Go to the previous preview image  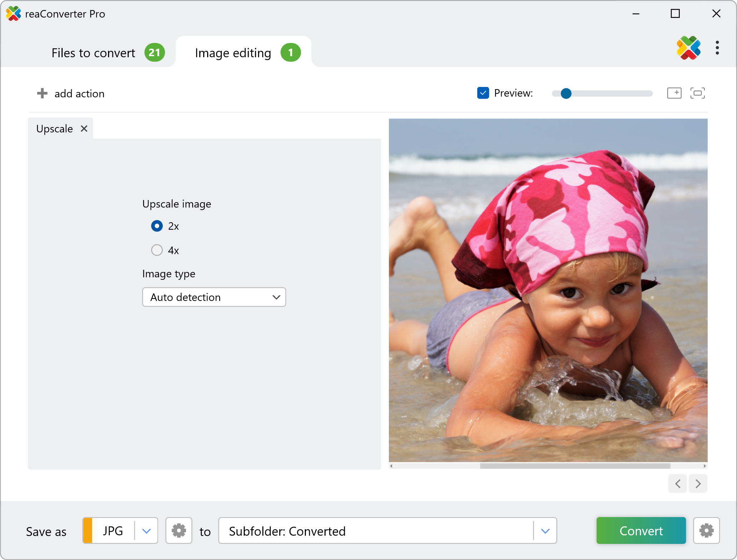click(x=678, y=484)
